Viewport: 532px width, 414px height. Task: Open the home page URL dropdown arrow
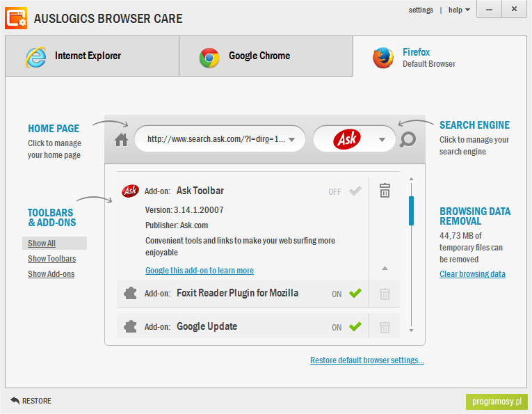(x=292, y=140)
